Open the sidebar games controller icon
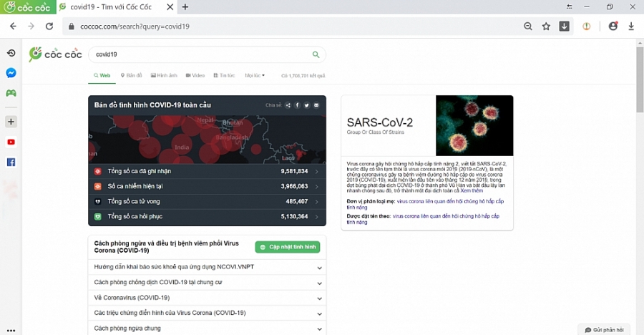Viewport: 644px width, 335px height. 11,92
